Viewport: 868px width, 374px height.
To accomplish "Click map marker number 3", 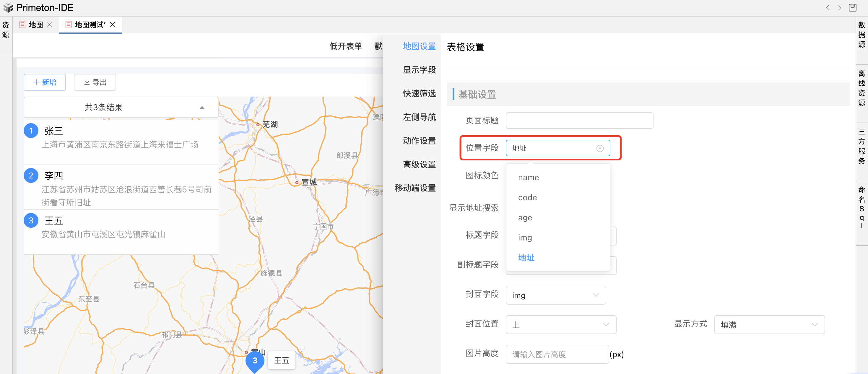I will click(x=254, y=360).
